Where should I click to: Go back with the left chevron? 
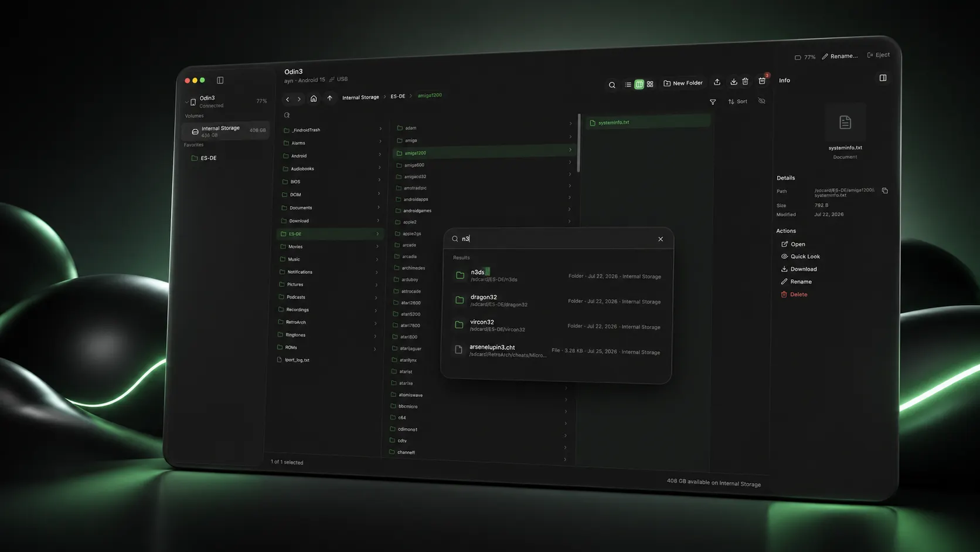pos(288,99)
